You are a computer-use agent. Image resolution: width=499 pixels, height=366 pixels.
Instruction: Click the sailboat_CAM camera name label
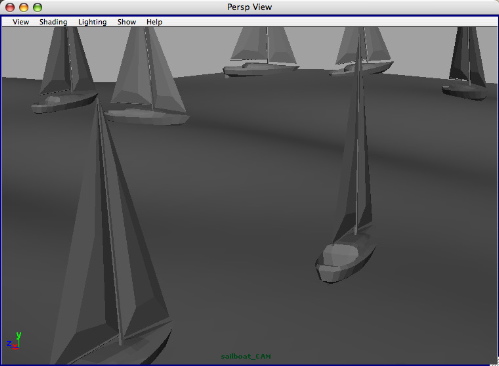(x=246, y=356)
